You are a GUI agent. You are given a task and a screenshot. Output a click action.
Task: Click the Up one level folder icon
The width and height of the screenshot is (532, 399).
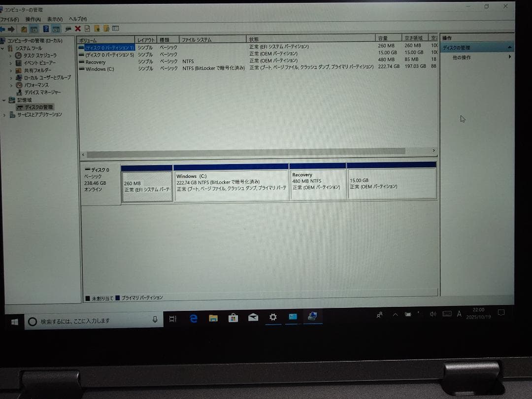pyautogui.click(x=24, y=29)
